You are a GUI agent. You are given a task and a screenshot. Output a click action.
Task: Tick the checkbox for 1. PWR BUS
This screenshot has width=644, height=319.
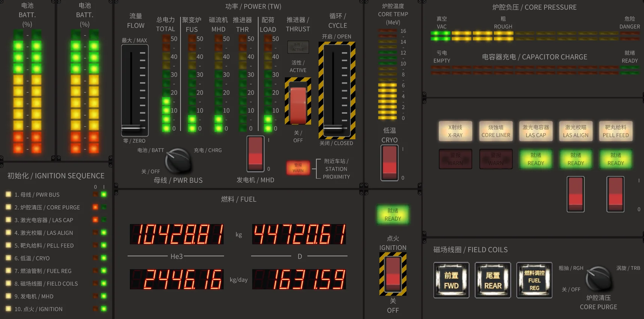(8, 194)
